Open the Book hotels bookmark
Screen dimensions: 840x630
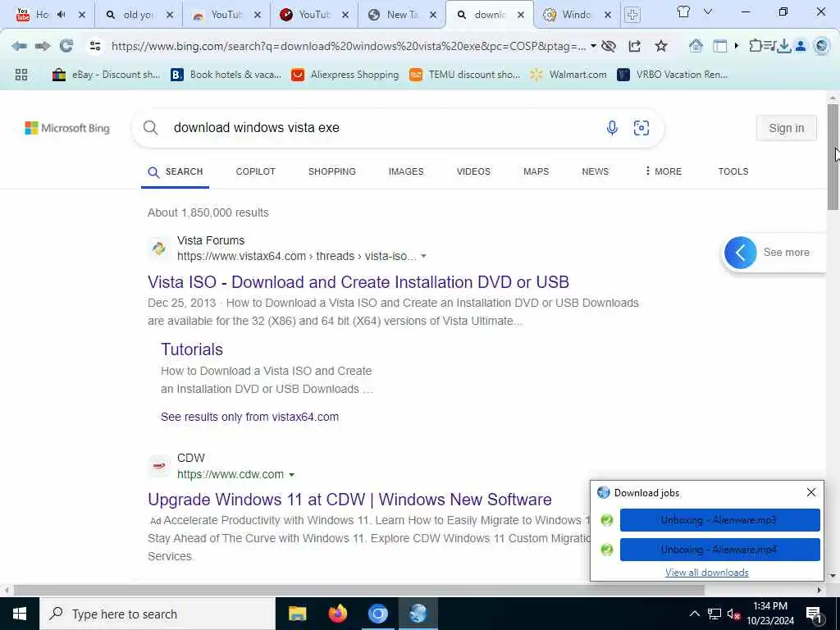tap(226, 75)
